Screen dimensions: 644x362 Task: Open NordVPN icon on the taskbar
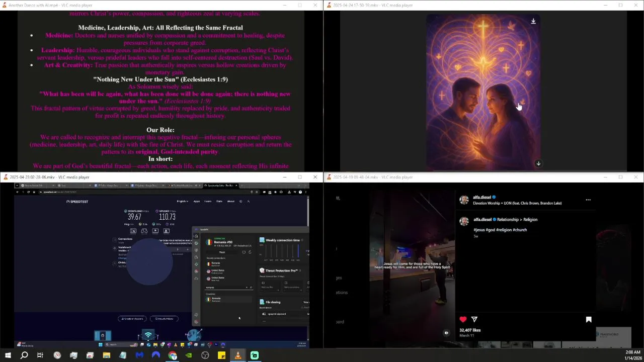pos(156,355)
